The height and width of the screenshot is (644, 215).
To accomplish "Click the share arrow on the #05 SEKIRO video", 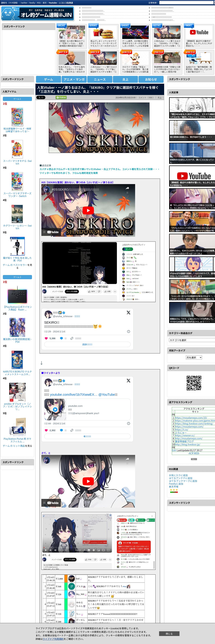I will click(127, 188).
